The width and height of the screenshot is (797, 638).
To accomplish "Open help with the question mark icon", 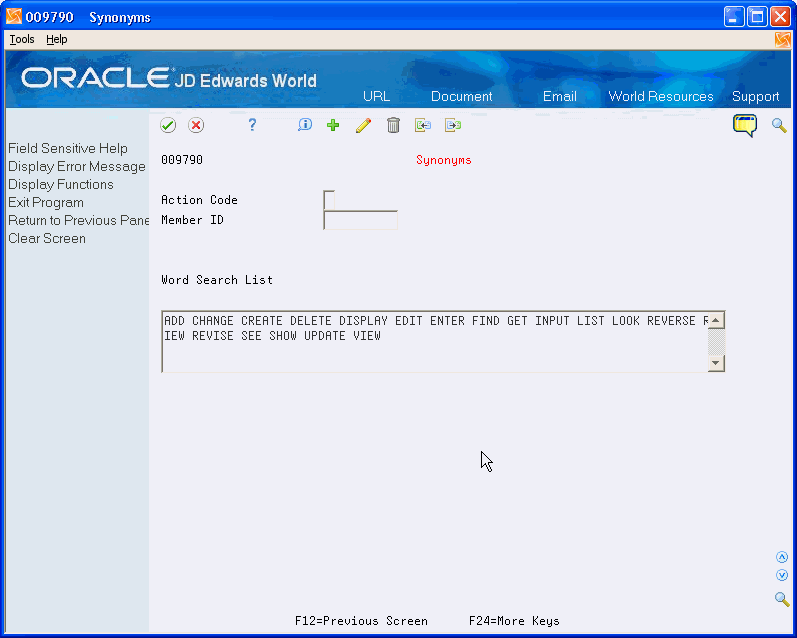I will [x=252, y=125].
